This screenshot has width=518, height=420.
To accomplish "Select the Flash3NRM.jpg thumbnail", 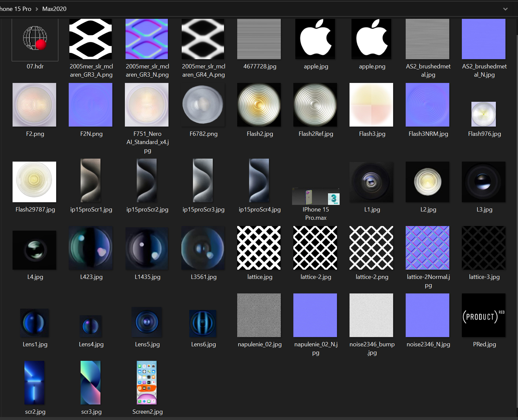I will click(427, 105).
